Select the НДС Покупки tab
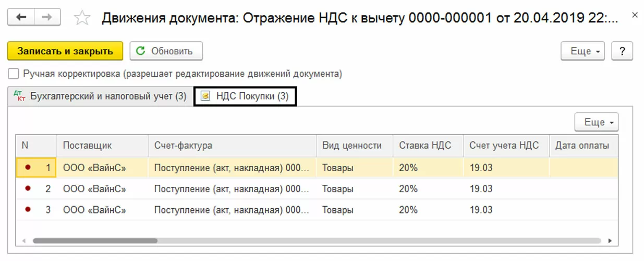Image resolution: width=644 pixels, height=261 pixels. (x=252, y=97)
